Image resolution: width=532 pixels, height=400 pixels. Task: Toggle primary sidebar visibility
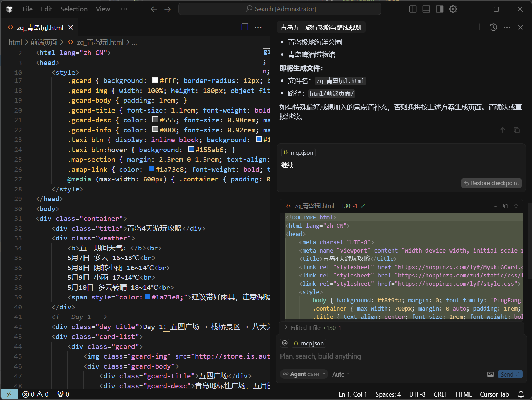point(413,9)
